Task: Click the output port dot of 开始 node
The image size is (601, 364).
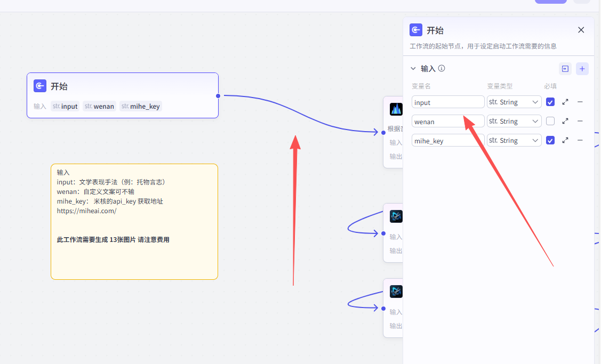Action: (218, 96)
